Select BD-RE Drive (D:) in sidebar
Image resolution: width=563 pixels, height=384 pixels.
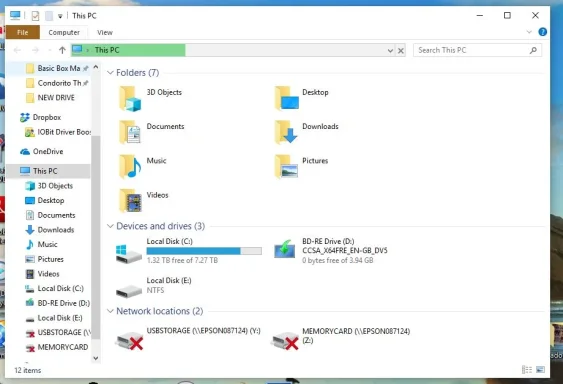pyautogui.click(x=57, y=303)
